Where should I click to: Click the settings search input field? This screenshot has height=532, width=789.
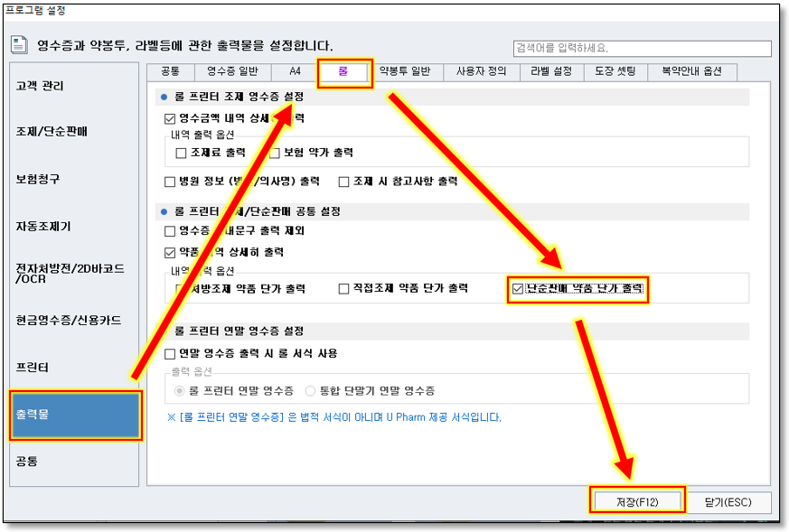tap(642, 48)
